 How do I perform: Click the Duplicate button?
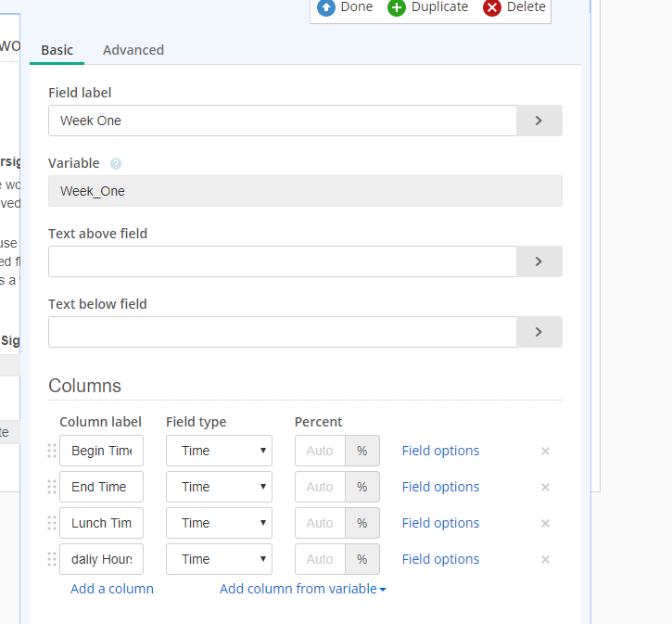[x=428, y=7]
